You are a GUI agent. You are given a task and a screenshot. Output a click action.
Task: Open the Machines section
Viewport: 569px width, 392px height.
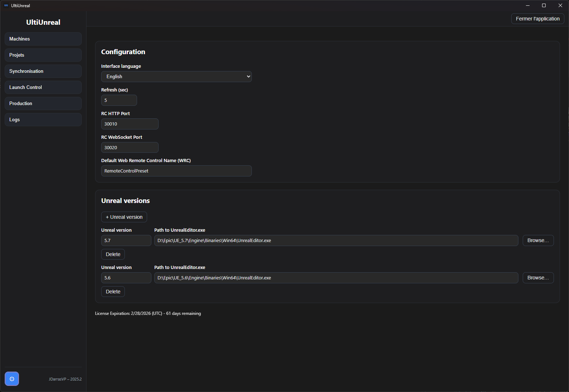[43, 39]
